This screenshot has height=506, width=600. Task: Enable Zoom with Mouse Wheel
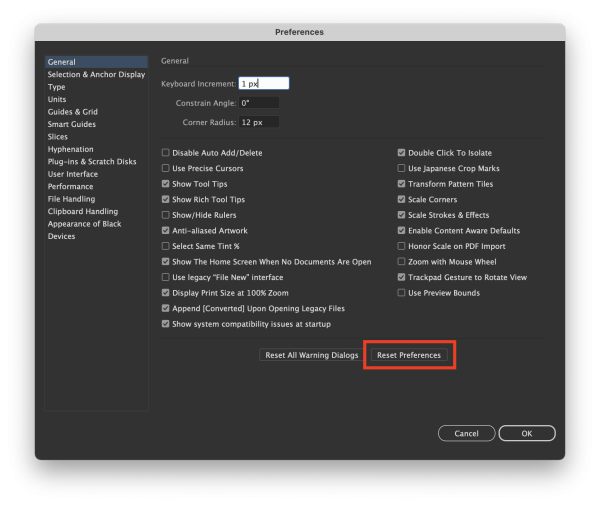[402, 262]
